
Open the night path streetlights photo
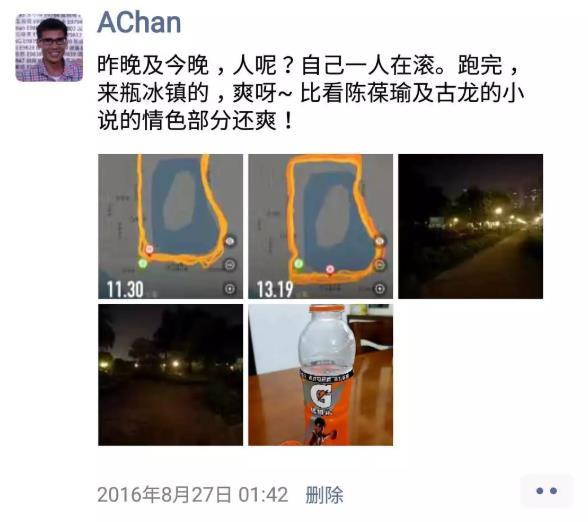[x=471, y=226]
